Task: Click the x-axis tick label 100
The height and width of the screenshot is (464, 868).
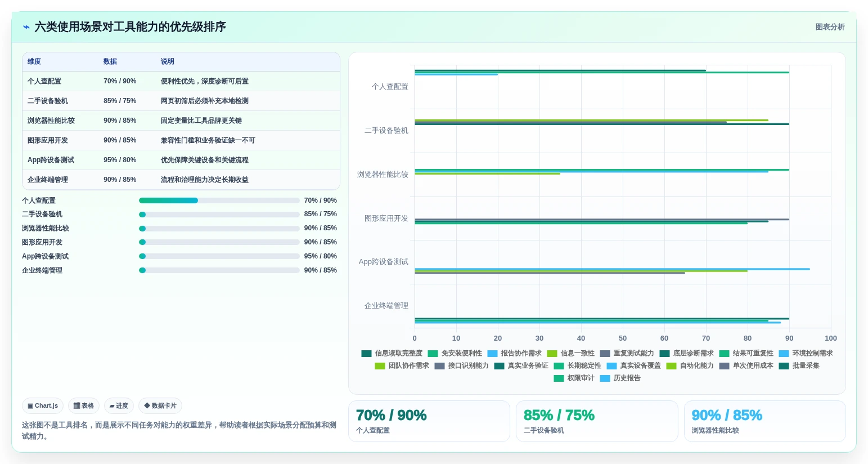Action: [x=831, y=338]
